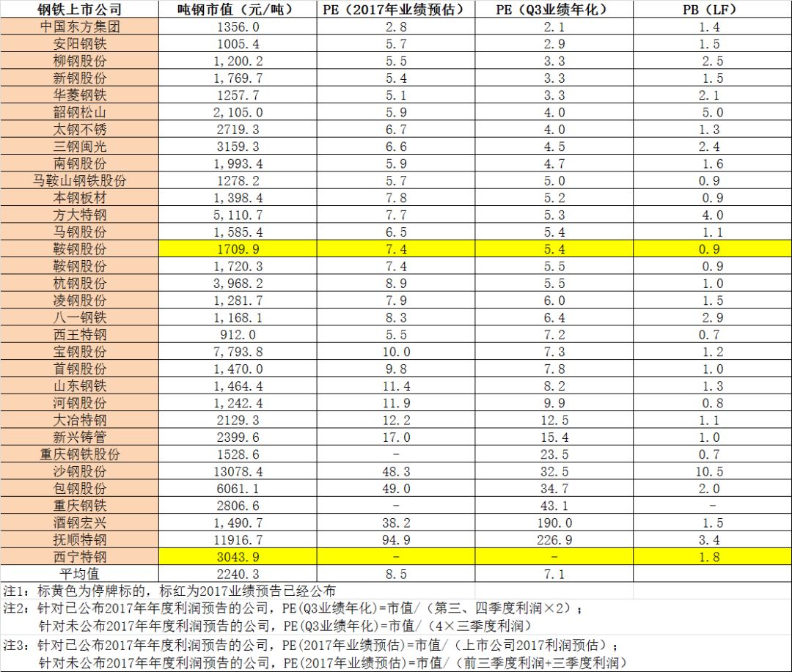This screenshot has height=672, width=792.
Task: Select the 凌钢股份 row label
Action: click(x=79, y=300)
